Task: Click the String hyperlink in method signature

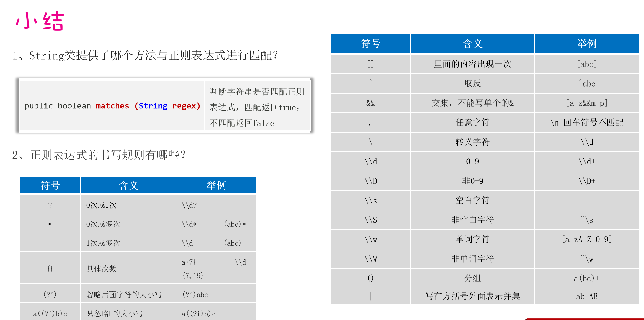Action: [x=153, y=106]
